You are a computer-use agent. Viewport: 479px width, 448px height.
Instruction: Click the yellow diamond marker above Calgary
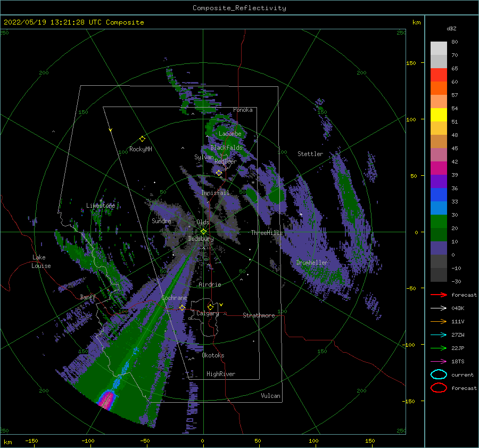pyautogui.click(x=210, y=307)
